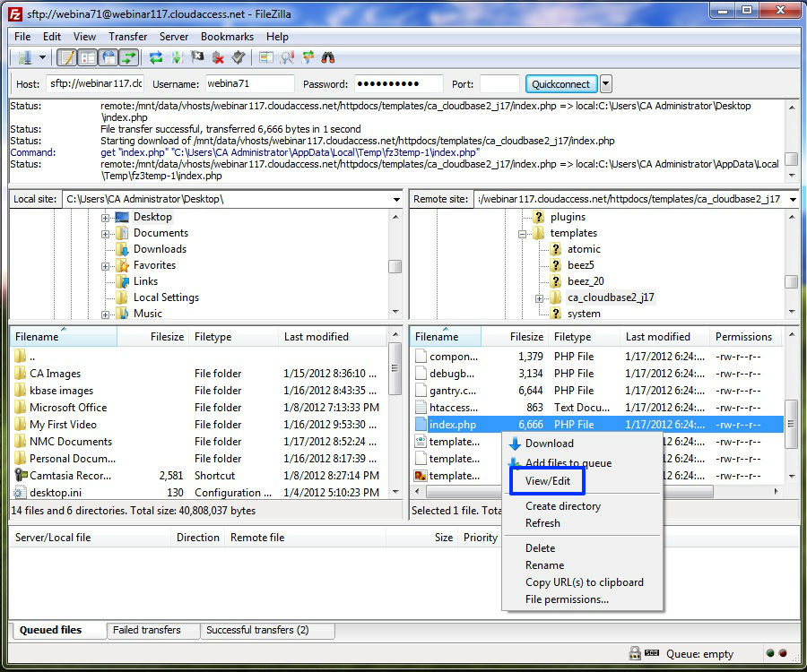Open the Local site path dropdown
The image size is (807, 672).
click(396, 199)
